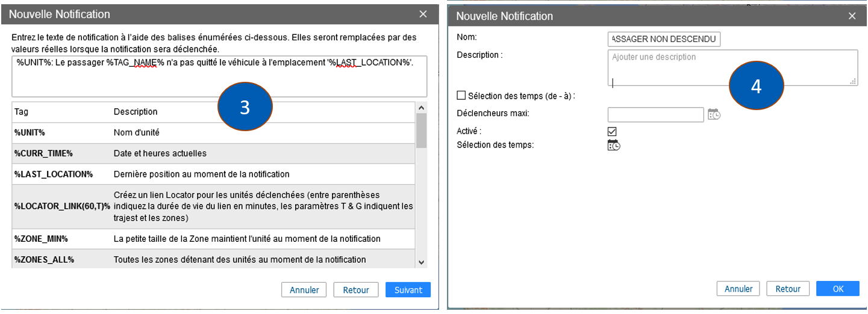The image size is (868, 314).
Task: Click the Déclencheurs maxi input field
Action: [655, 114]
